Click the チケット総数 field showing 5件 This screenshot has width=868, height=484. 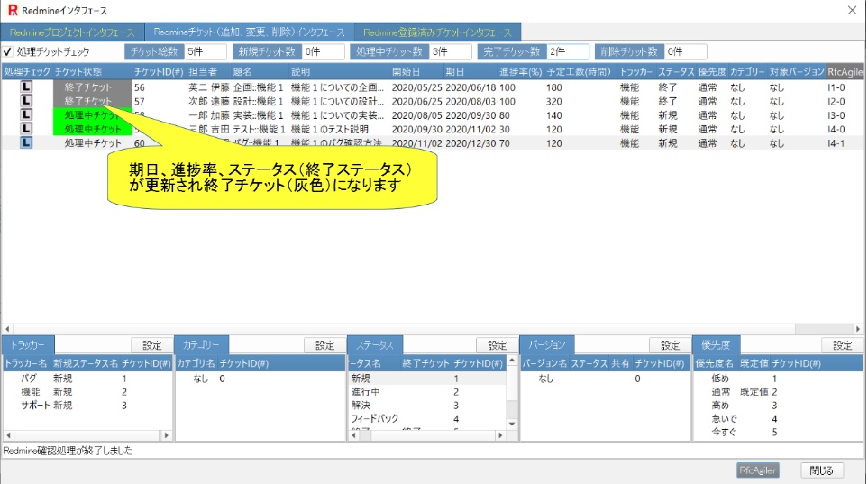point(206,51)
